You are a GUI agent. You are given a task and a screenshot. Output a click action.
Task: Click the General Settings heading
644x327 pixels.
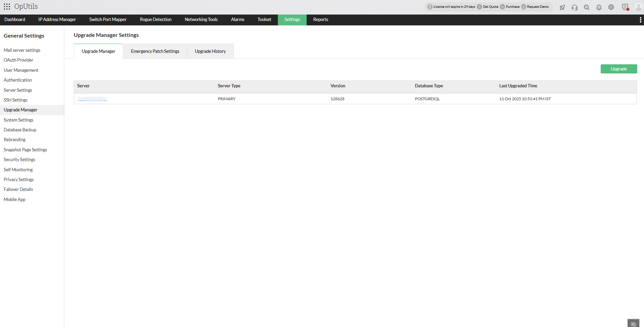(24, 36)
